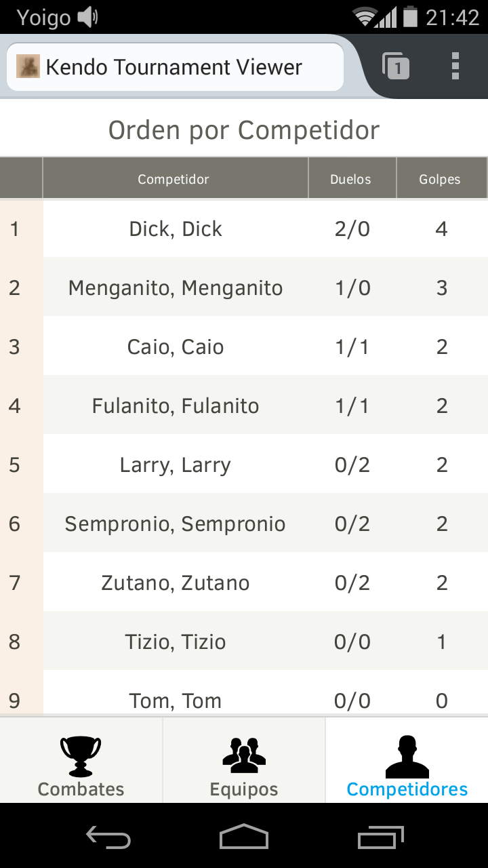Open the three-dot overflow menu
This screenshot has height=868, width=488.
(x=455, y=66)
